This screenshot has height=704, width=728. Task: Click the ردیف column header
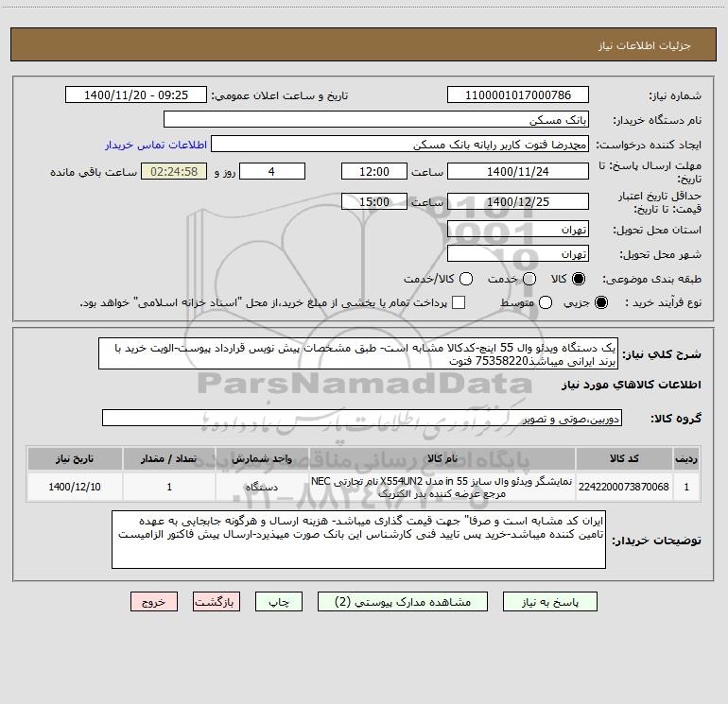(686, 459)
